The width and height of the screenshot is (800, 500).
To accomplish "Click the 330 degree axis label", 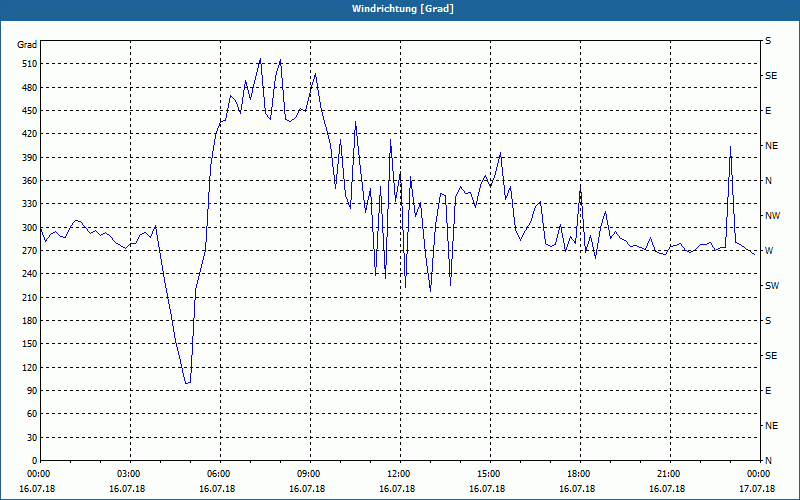I will pyautogui.click(x=29, y=204).
